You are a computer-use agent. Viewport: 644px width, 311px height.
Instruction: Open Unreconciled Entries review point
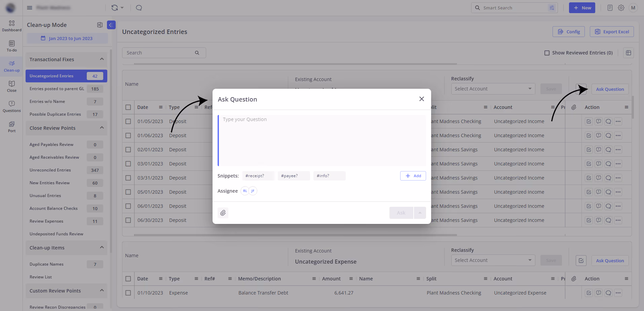pyautogui.click(x=66, y=170)
